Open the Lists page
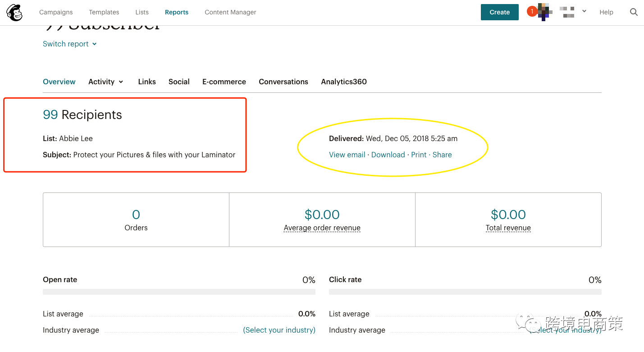 click(x=142, y=12)
